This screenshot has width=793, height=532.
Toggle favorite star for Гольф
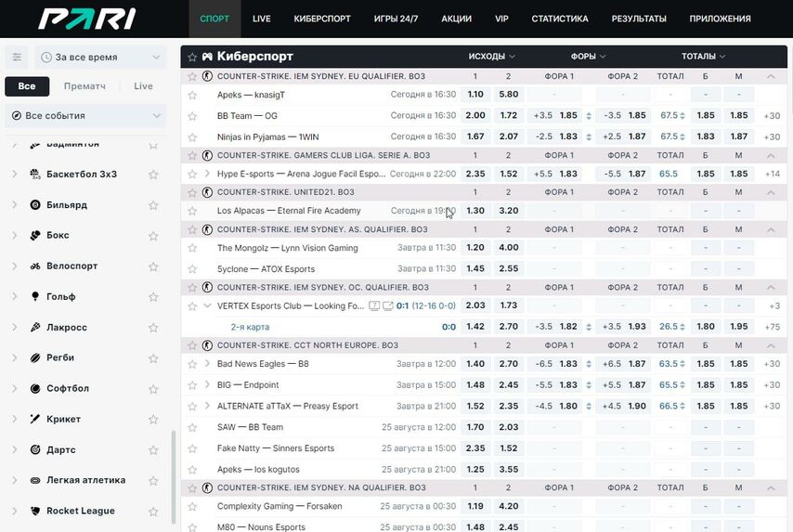point(153,297)
